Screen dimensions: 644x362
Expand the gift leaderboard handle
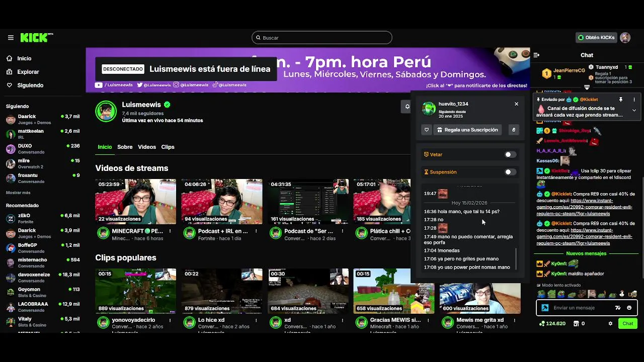[x=587, y=87]
